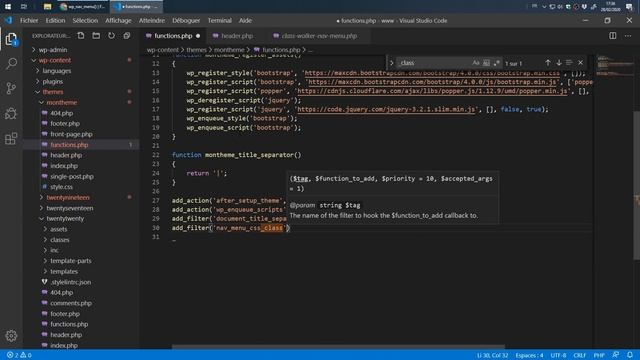Screen dimensions: 640x360
Task: Go to next match in find widget
Action: (559, 63)
